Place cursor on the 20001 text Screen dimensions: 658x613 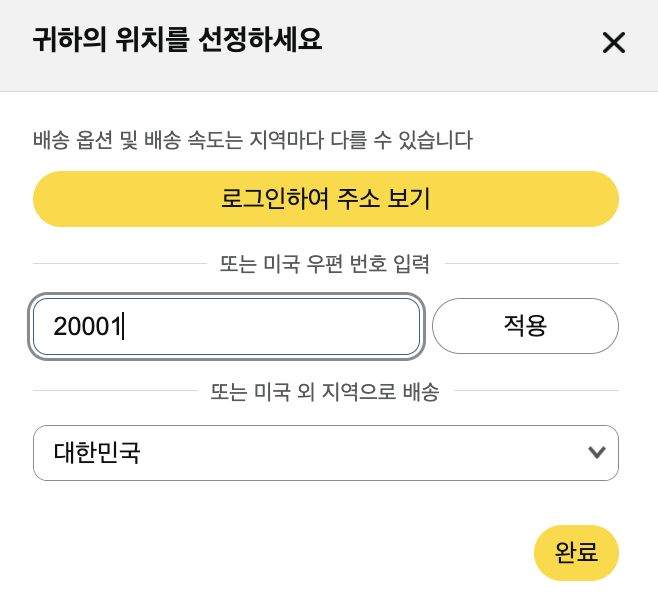87,326
